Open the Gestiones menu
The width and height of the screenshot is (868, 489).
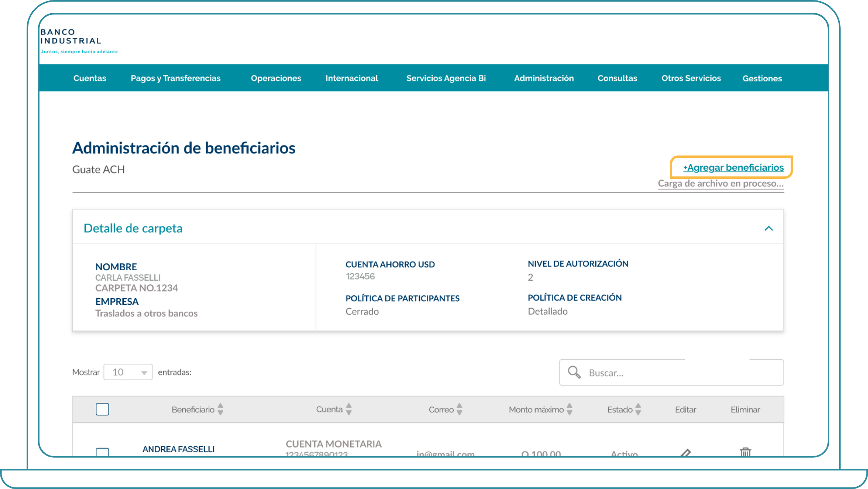coord(762,79)
